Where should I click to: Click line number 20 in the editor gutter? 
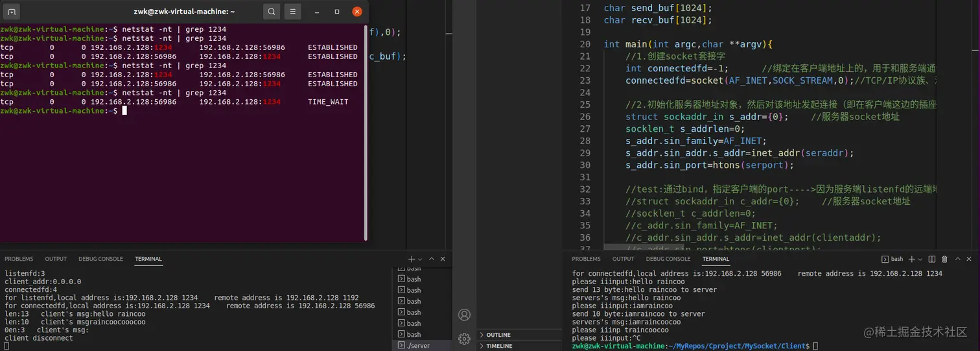pyautogui.click(x=585, y=44)
